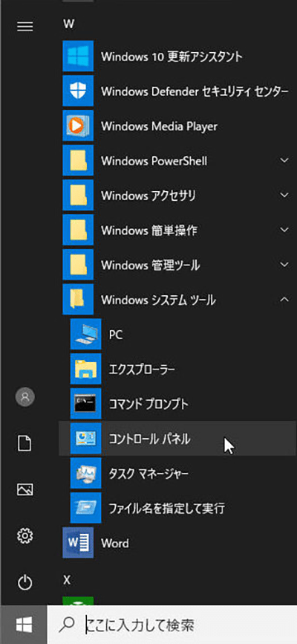Launch the コマンド プロンプト icon

click(85, 404)
